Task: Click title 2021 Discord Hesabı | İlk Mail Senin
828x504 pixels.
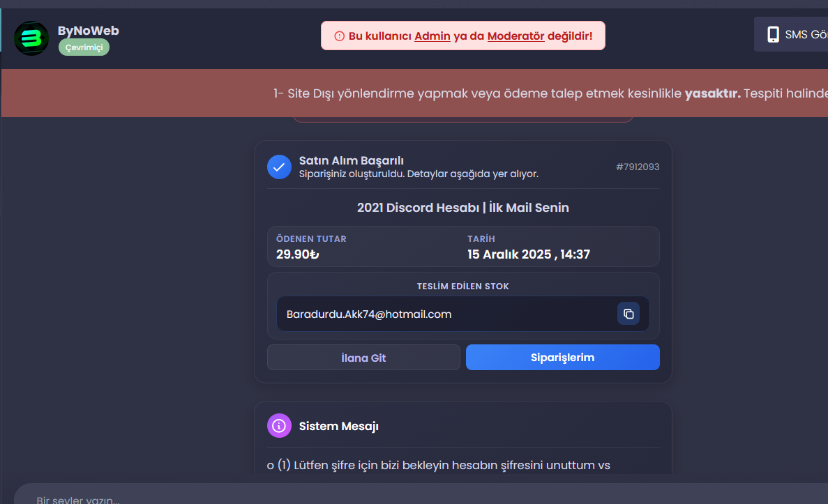Action: pyautogui.click(x=463, y=208)
